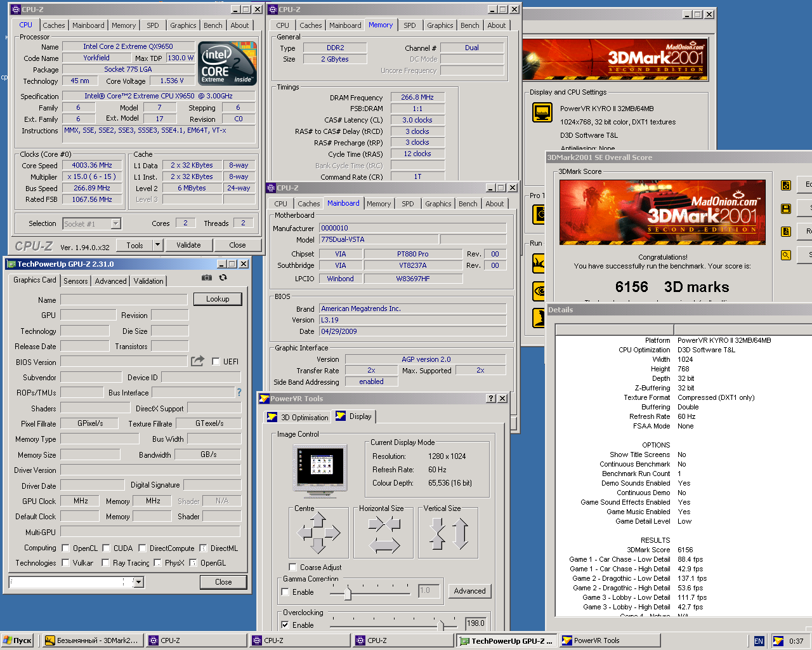812x650 pixels.
Task: Open 3D Optimisation tab in PowerVR Tools
Action: coord(298,417)
